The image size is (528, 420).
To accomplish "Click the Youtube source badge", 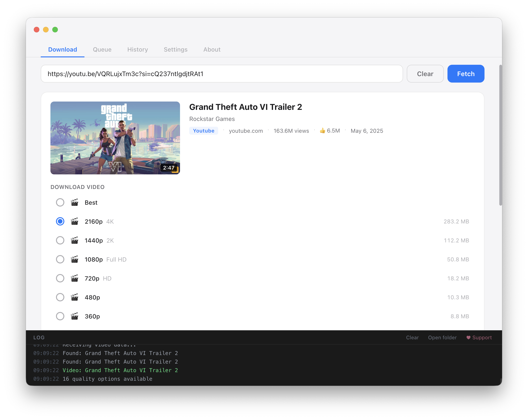I will coord(204,131).
